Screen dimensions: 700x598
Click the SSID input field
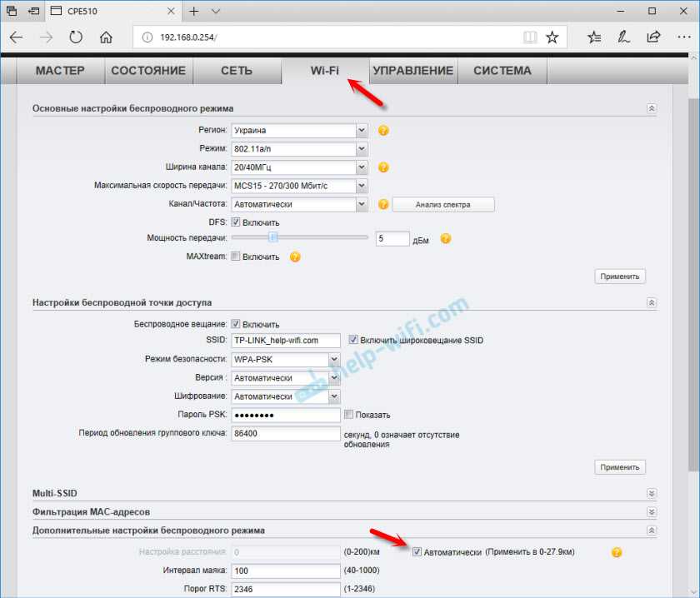(x=286, y=340)
